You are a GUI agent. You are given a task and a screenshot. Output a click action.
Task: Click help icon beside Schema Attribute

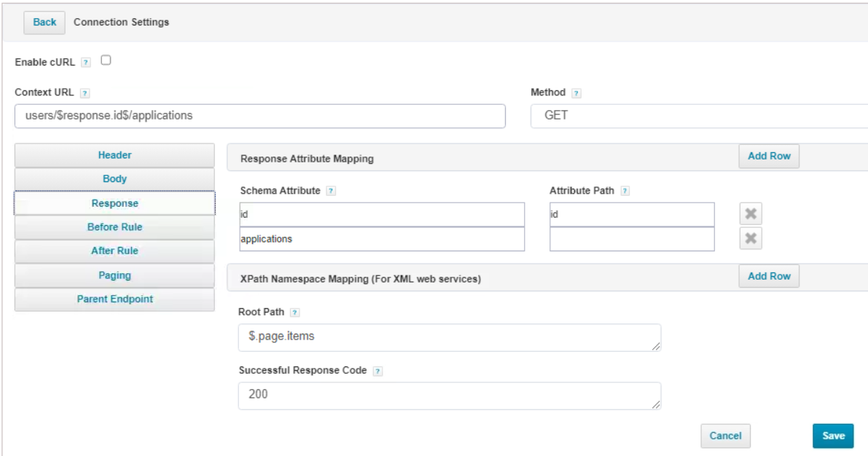(331, 192)
